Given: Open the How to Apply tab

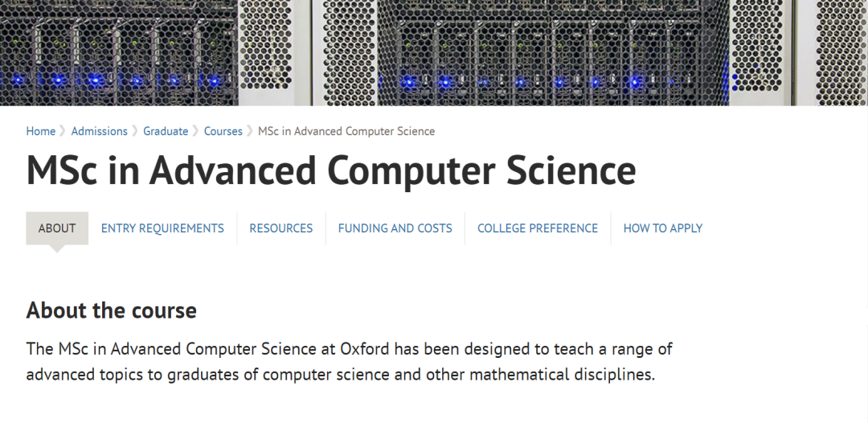Looking at the screenshot, I should click(x=662, y=228).
